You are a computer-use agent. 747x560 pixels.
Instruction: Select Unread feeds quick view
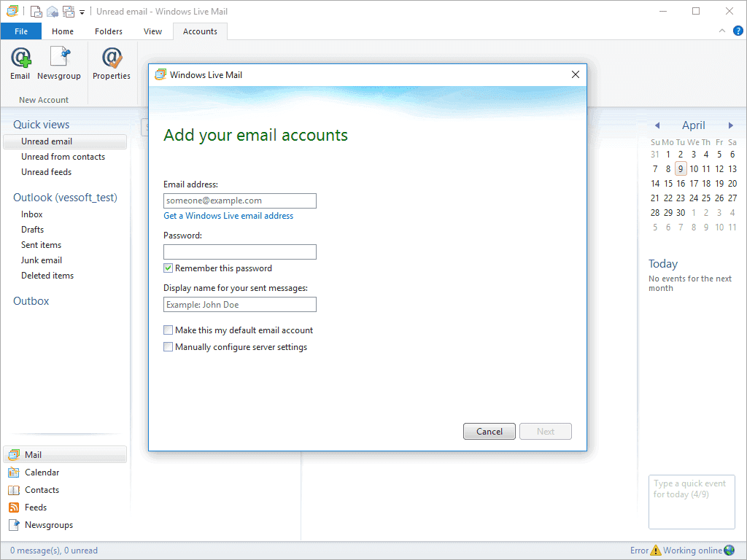46,172
